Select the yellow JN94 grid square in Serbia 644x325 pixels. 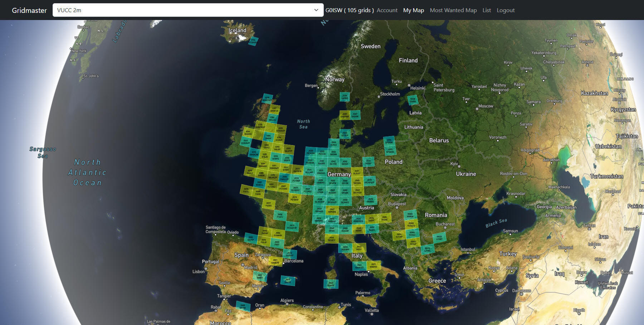point(399,235)
